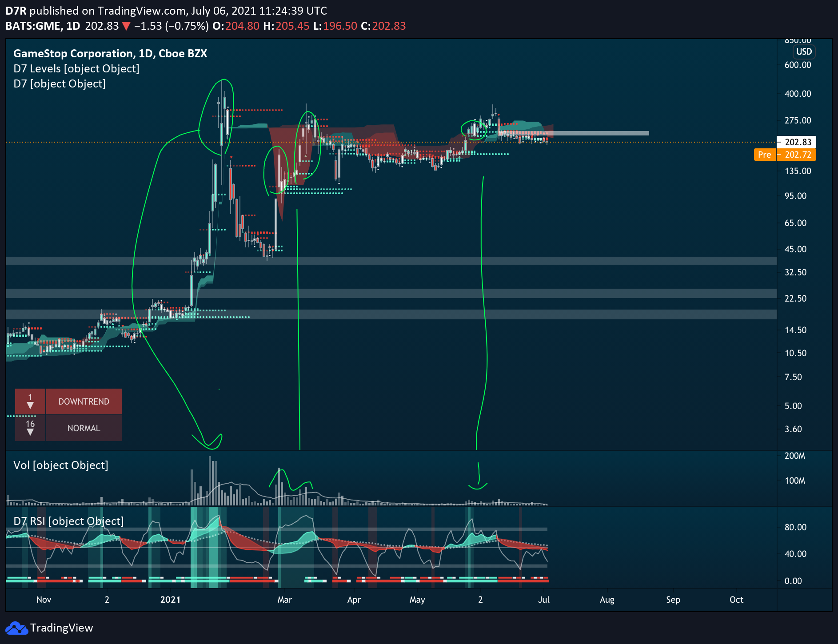Click the header change −1.53 (−0.75%)
838x644 pixels.
point(172,26)
